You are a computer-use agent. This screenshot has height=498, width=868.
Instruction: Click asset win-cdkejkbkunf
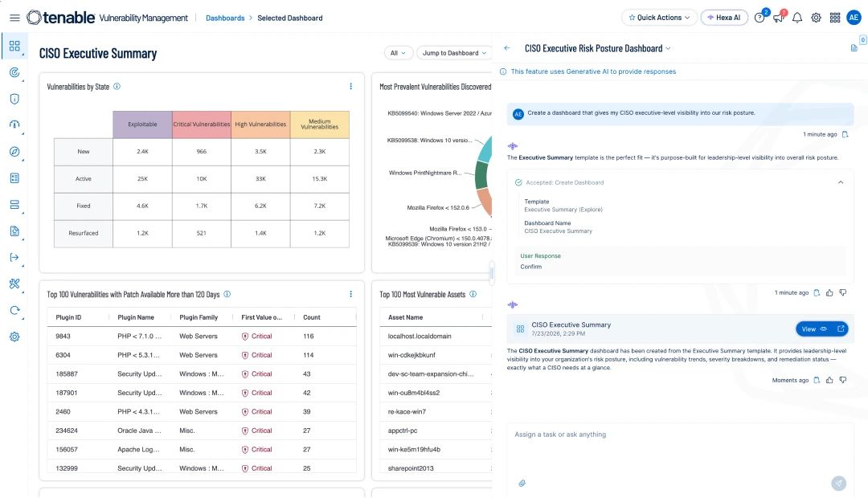[411, 355]
